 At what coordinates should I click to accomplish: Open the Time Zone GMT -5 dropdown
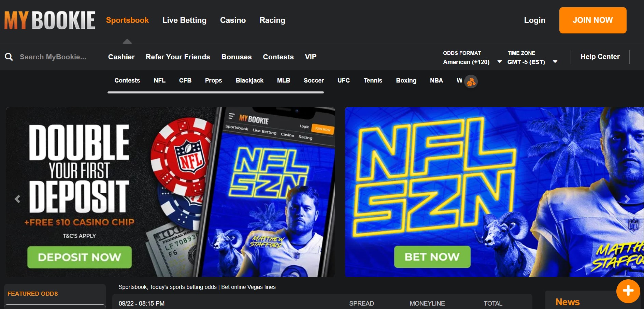coord(532,58)
